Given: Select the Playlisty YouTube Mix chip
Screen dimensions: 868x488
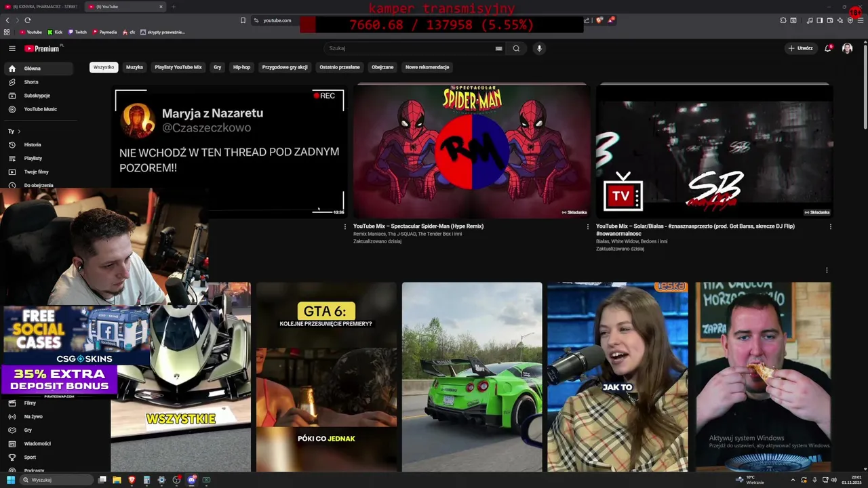Looking at the screenshot, I should pos(178,67).
